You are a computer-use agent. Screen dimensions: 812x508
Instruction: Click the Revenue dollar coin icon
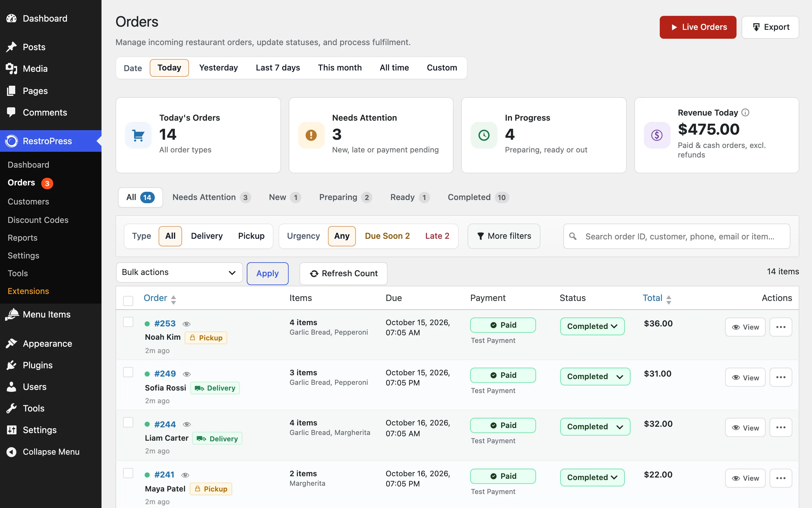point(657,135)
